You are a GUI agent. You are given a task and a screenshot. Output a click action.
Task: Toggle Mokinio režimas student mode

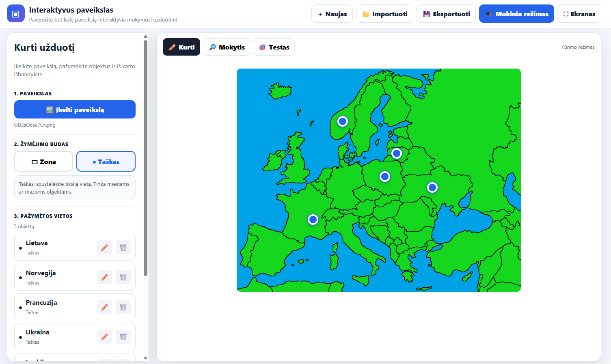click(516, 14)
